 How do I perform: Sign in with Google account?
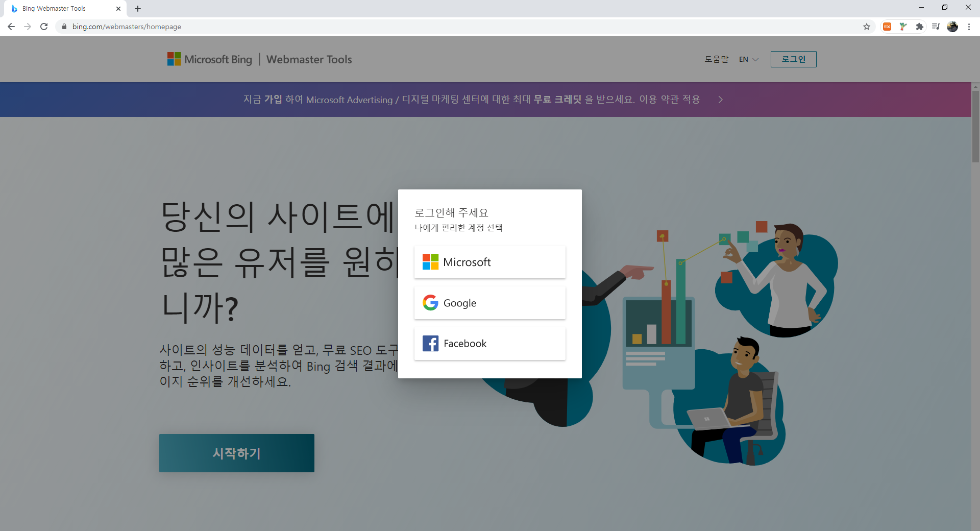(x=490, y=303)
